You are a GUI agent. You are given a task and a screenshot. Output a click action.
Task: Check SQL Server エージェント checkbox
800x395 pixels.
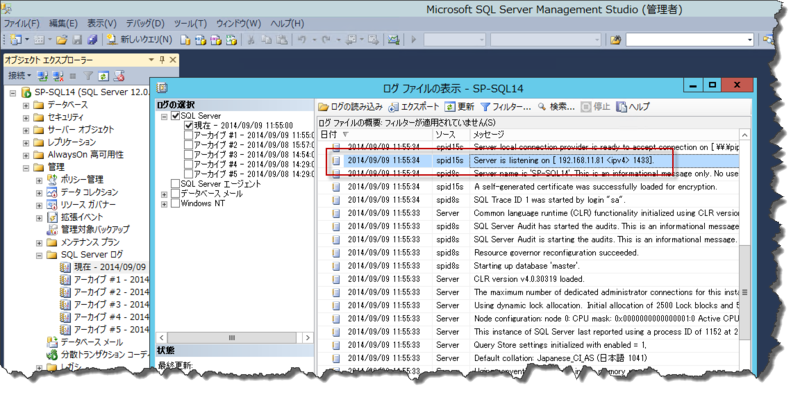tap(176, 184)
